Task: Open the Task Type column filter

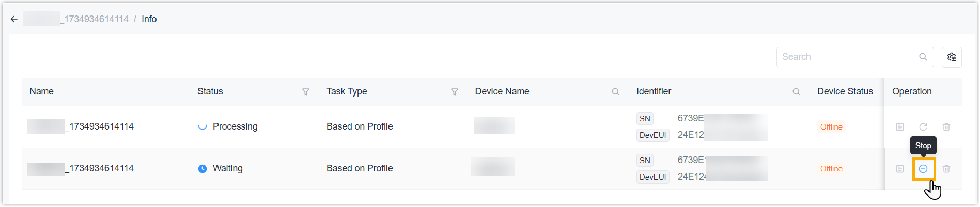Action: point(455,92)
